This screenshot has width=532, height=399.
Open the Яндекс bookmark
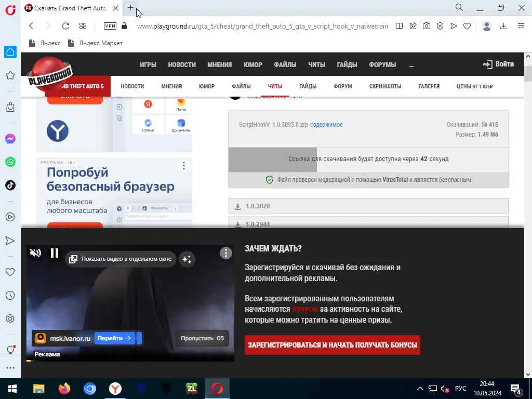(x=45, y=43)
